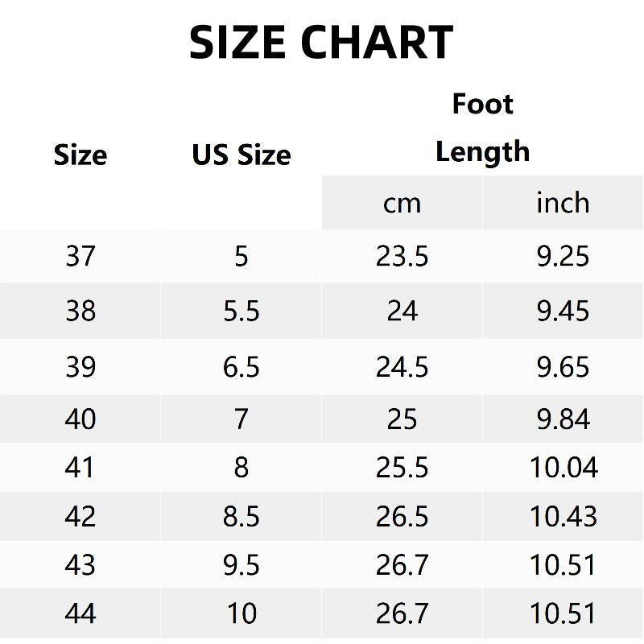Click size 41 in the Size column
Viewport: 644px width, 644px height.
pyautogui.click(x=80, y=468)
